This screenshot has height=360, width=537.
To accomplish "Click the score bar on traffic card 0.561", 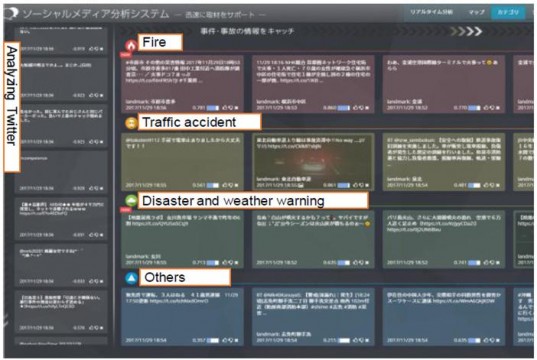I will [213, 185].
